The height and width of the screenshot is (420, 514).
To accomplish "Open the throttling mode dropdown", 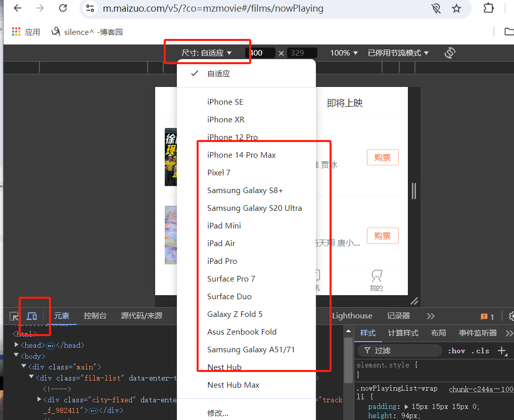I will point(398,53).
